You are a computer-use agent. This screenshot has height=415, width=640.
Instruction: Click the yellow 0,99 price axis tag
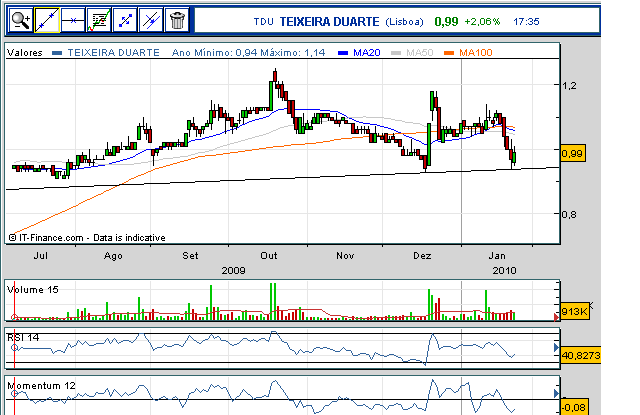573,154
